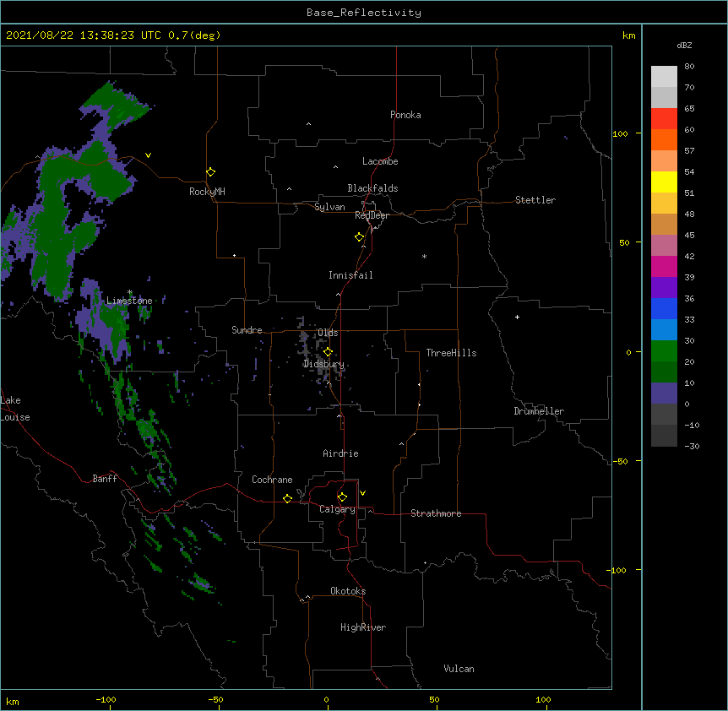
Task: Click the Olds town label
Action: click(328, 333)
